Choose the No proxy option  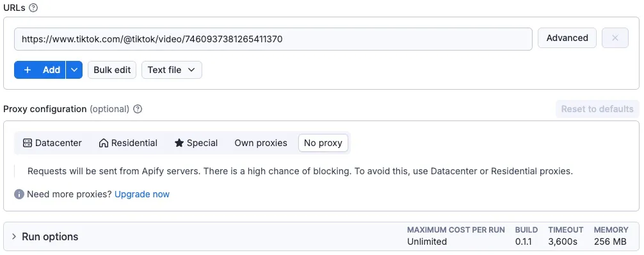323,143
